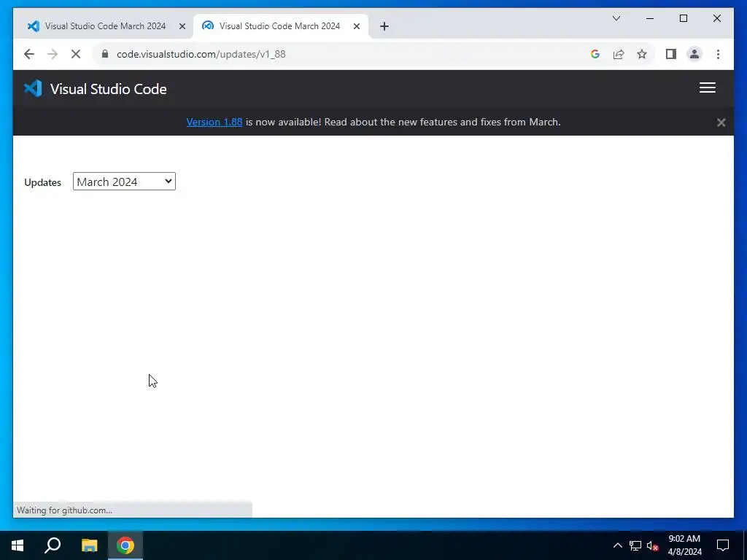Image resolution: width=747 pixels, height=560 pixels.
Task: Dismiss the version announcement banner
Action: coord(721,122)
